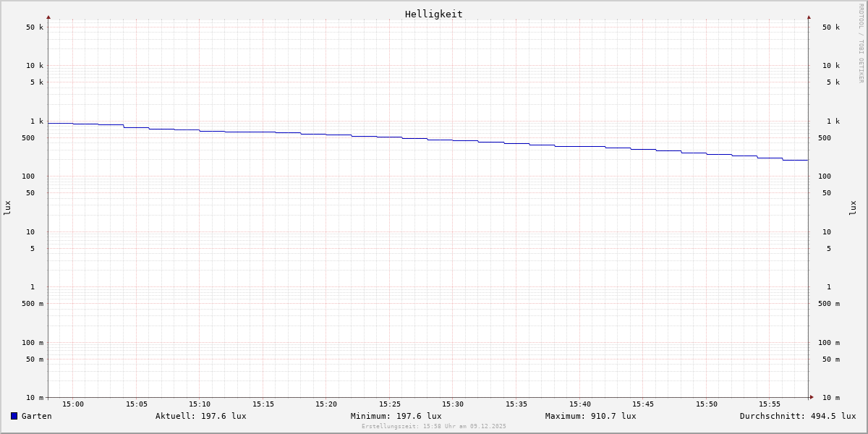Click the Aktuell: 197.6 lux value
Screen dimensions: 868x434
click(200, 416)
